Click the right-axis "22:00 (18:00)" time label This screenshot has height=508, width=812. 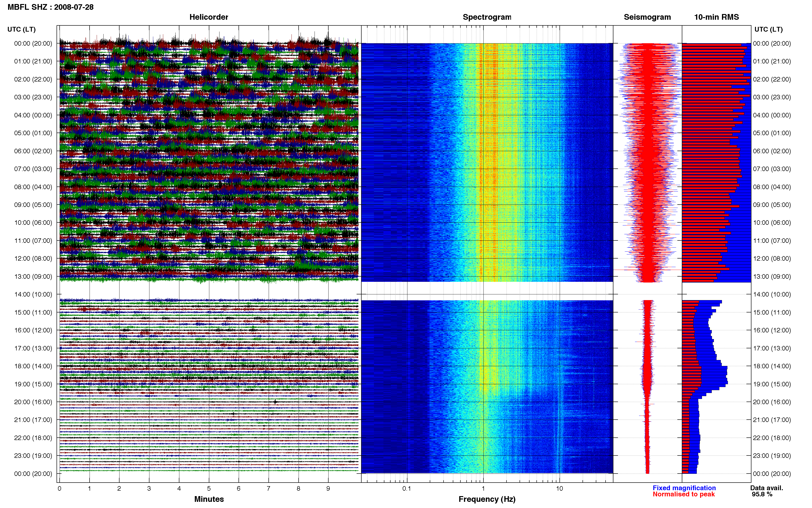772,438
